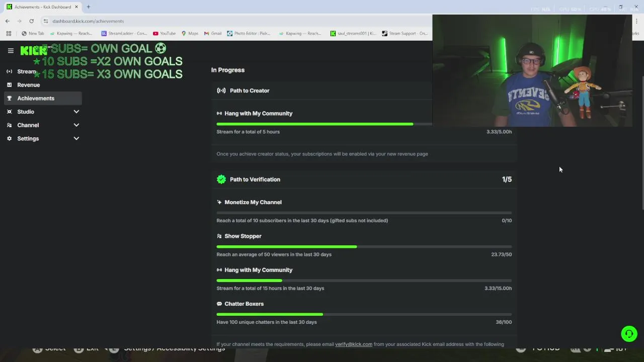Click the Path to Creator broadcast icon

point(221,90)
